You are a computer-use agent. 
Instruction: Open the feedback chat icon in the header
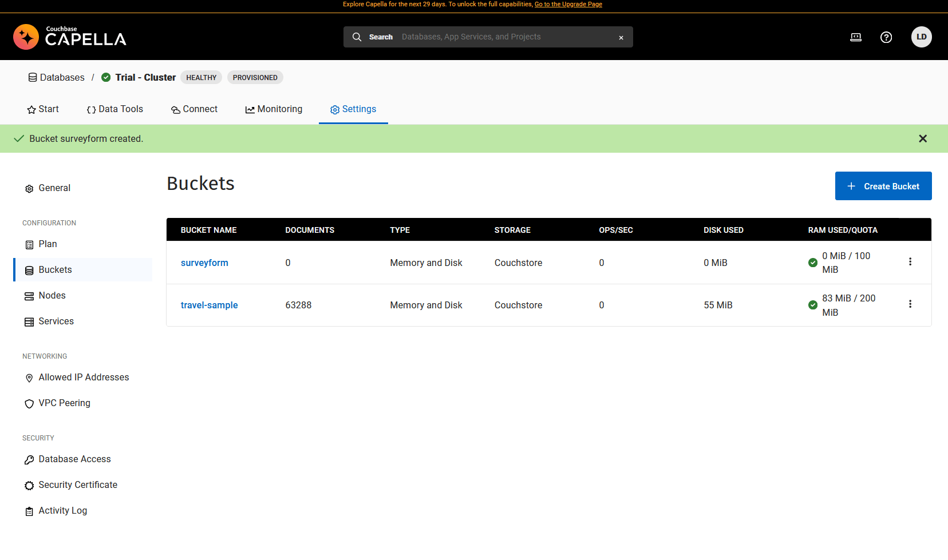click(856, 37)
